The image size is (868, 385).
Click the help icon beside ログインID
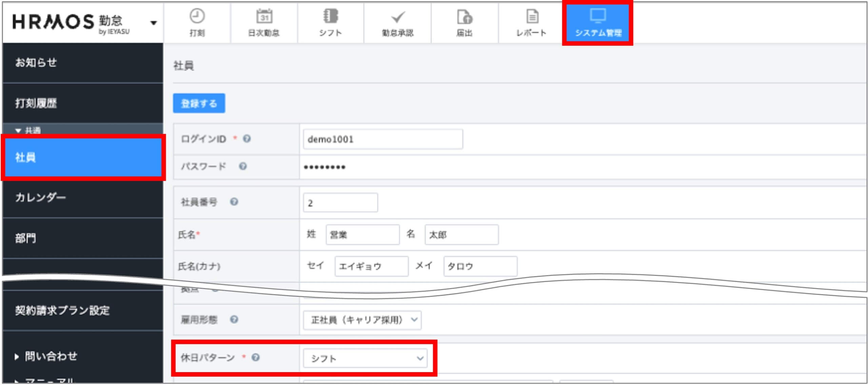[x=247, y=139]
